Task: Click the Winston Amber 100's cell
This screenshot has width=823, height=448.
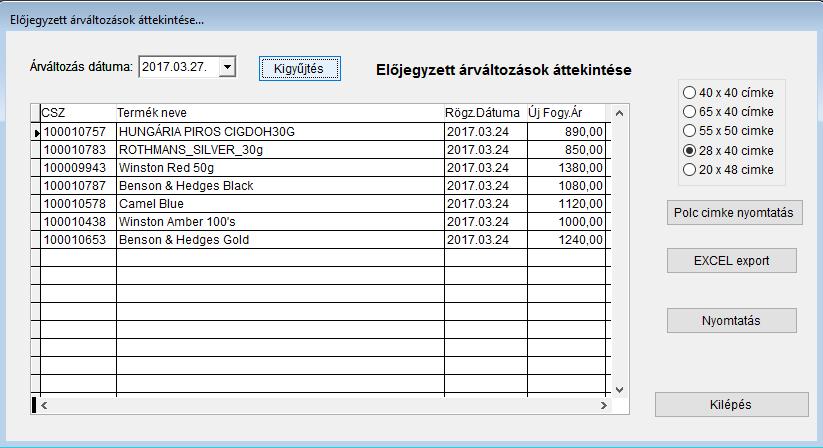Action: [280, 222]
